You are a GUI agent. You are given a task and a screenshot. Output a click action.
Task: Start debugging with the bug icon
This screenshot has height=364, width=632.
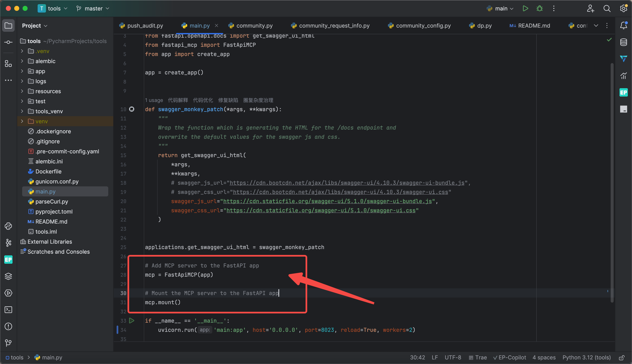[x=539, y=9]
